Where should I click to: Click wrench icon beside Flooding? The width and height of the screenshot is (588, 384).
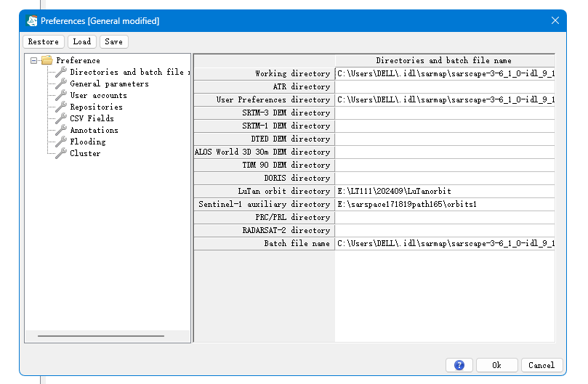(x=61, y=142)
